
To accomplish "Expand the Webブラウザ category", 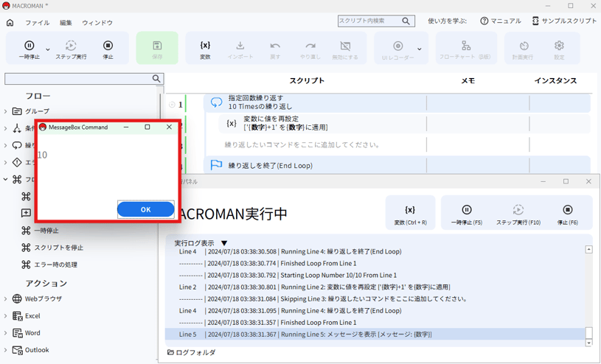I will [5, 299].
